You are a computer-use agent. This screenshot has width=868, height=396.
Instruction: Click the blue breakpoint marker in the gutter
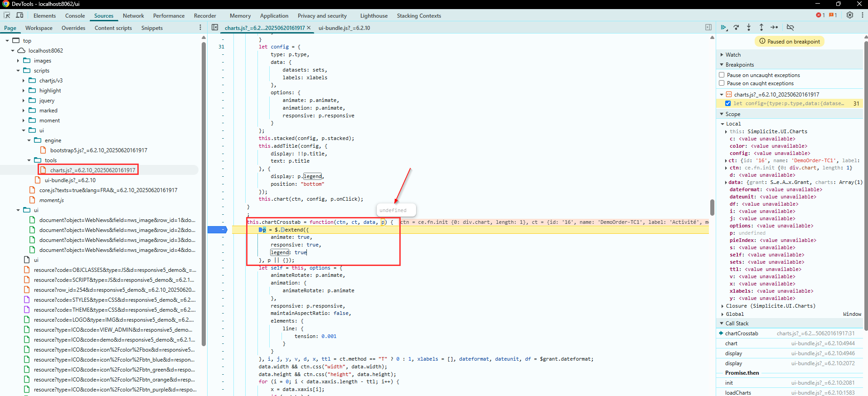coord(217,230)
